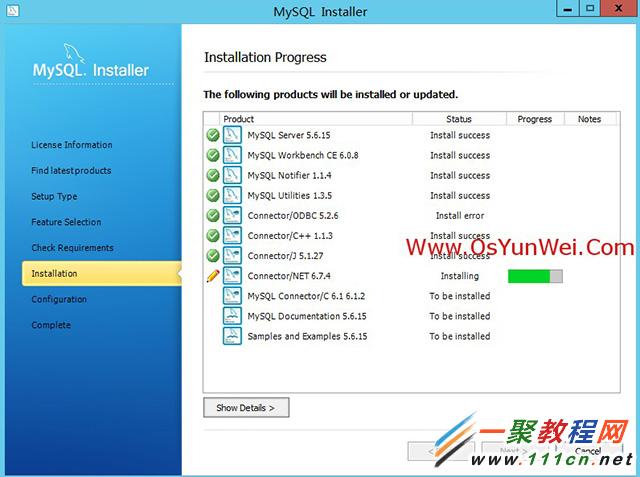640x477 pixels.
Task: Select MySQL Documentation 5.6.15 text
Action: point(307,316)
